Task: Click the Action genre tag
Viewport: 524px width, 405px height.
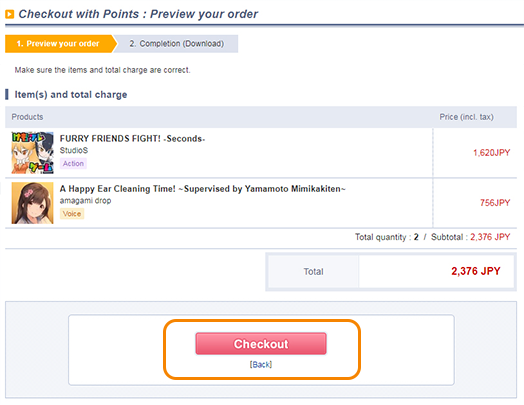Action: 73,163
